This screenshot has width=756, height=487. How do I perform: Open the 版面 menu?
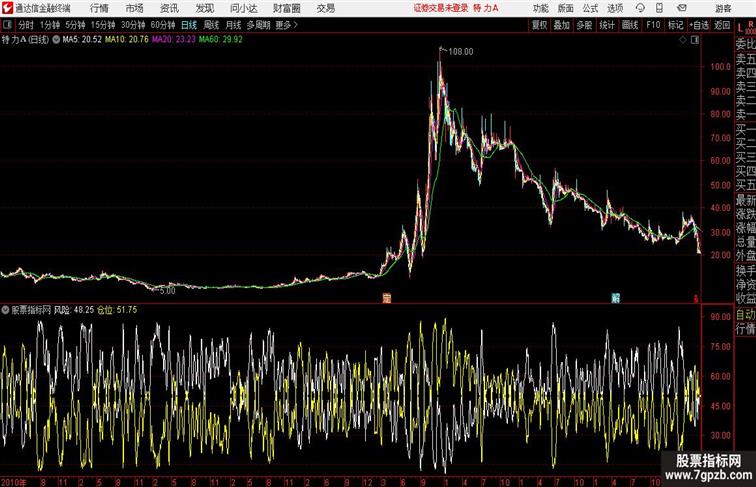click(x=565, y=8)
